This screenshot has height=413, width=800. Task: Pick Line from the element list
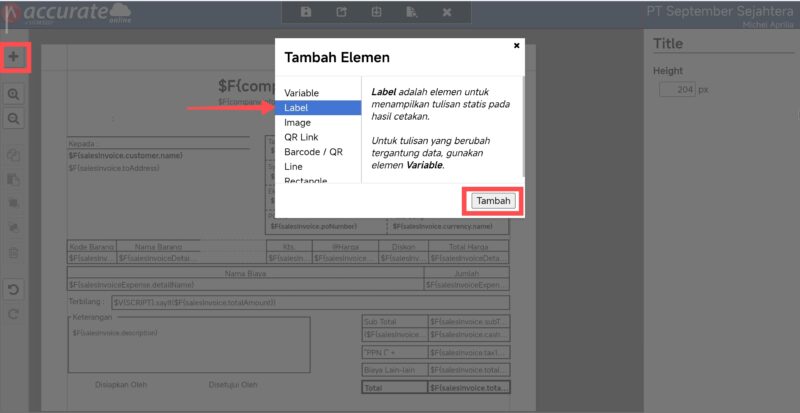(x=293, y=166)
